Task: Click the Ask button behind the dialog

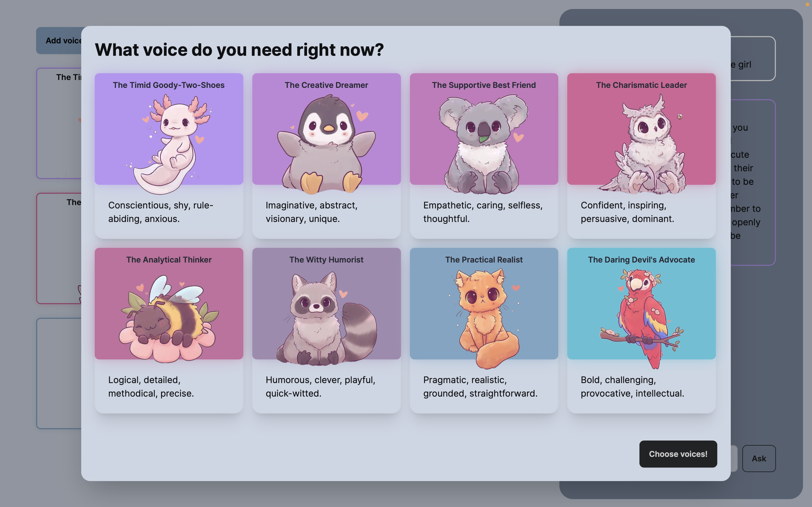Action: pyautogui.click(x=759, y=458)
